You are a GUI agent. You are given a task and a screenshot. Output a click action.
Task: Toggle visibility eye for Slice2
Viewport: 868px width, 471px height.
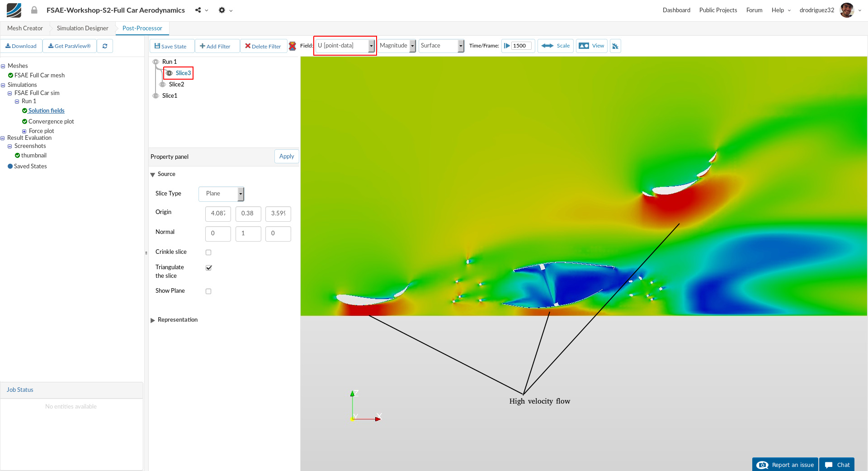(162, 85)
